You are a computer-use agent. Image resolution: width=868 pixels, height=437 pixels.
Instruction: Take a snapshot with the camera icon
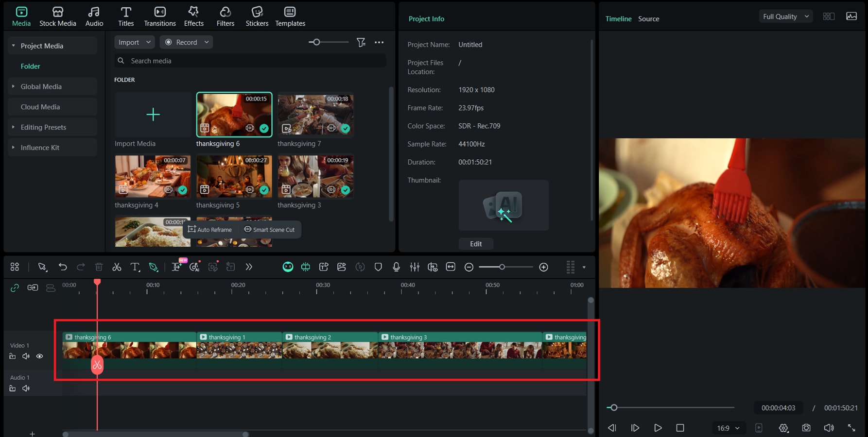806,428
